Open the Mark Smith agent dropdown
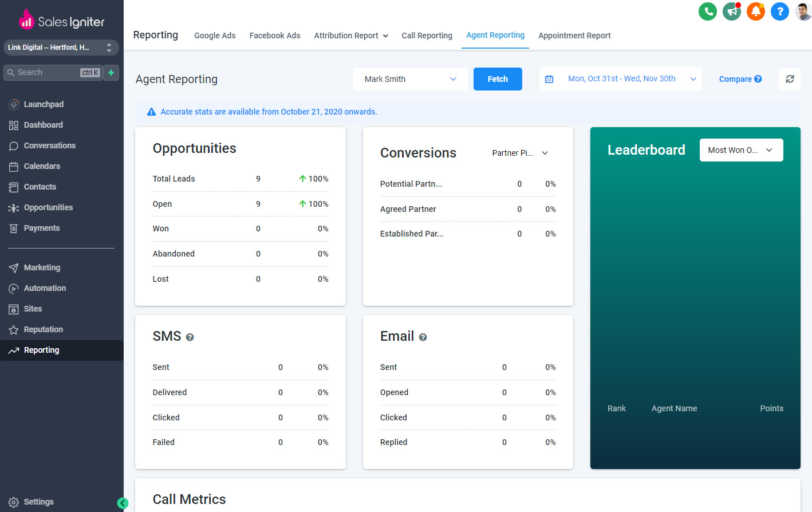 [x=411, y=79]
